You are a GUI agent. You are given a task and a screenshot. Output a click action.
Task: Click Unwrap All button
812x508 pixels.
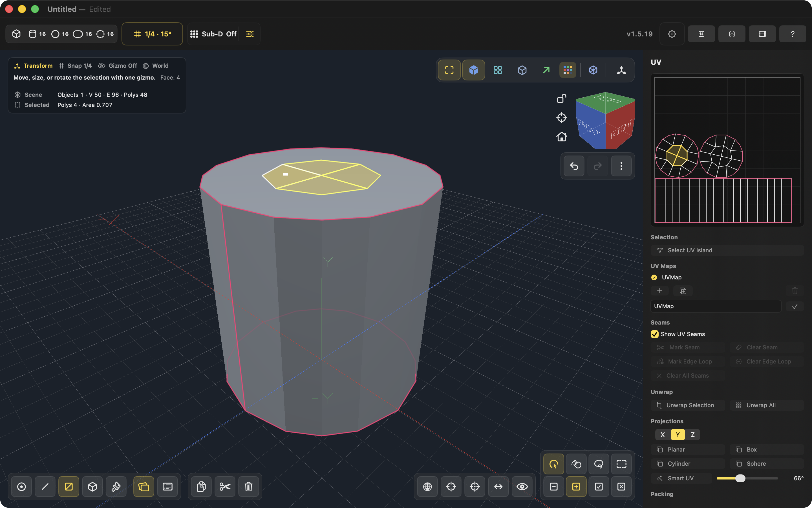(767, 405)
